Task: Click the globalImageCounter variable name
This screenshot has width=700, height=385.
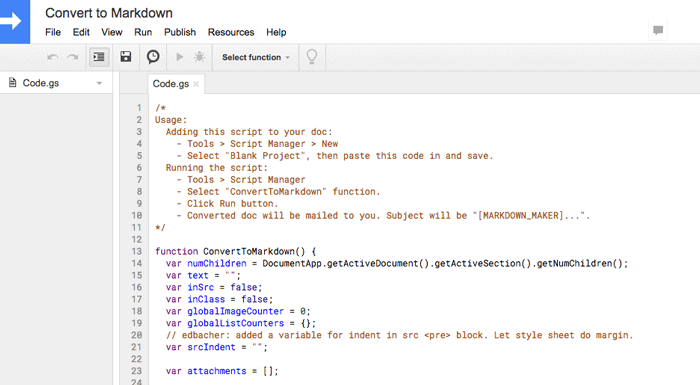Action: tap(235, 311)
